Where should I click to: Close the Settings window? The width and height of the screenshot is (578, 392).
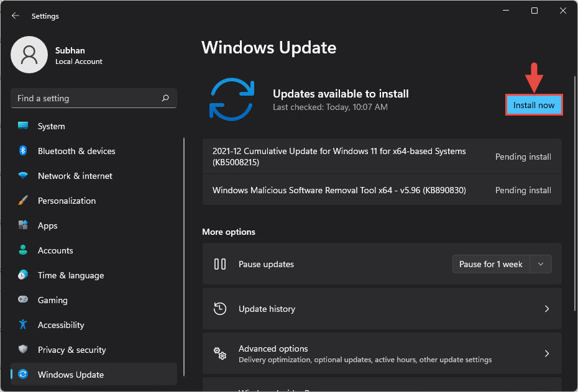pos(563,11)
